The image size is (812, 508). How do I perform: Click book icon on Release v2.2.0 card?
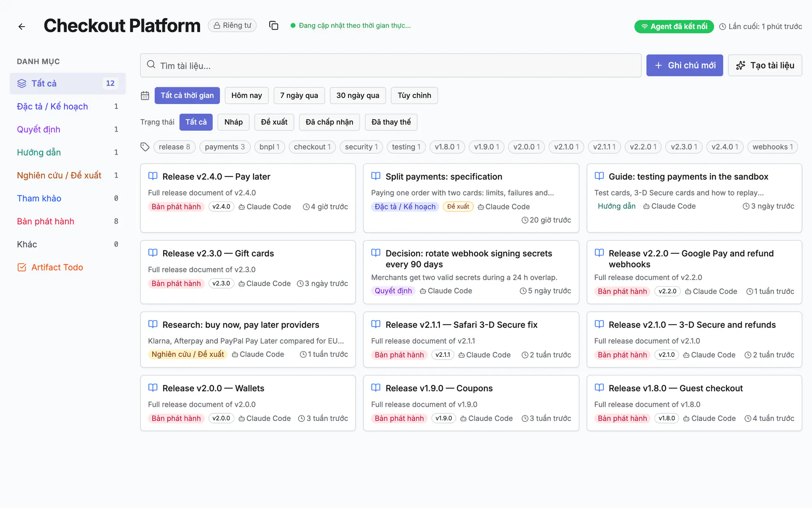(599, 253)
